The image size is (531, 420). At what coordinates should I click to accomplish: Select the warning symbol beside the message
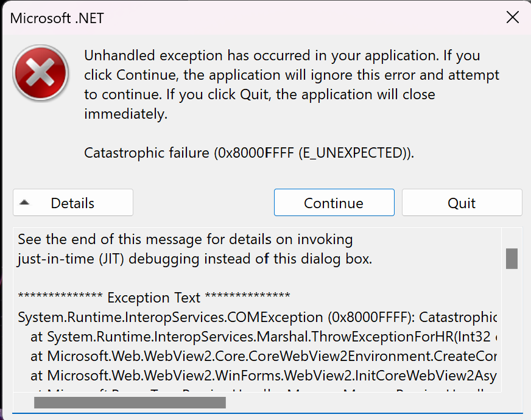[x=40, y=73]
